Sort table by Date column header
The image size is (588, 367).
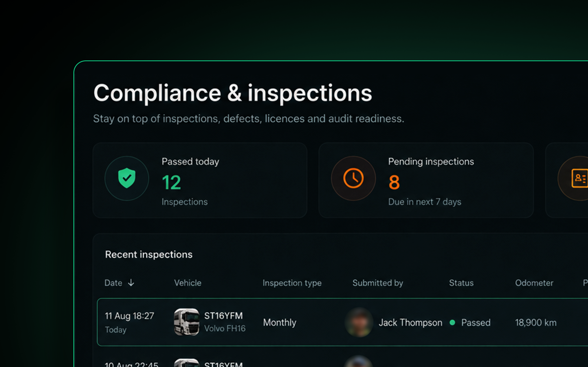click(113, 283)
